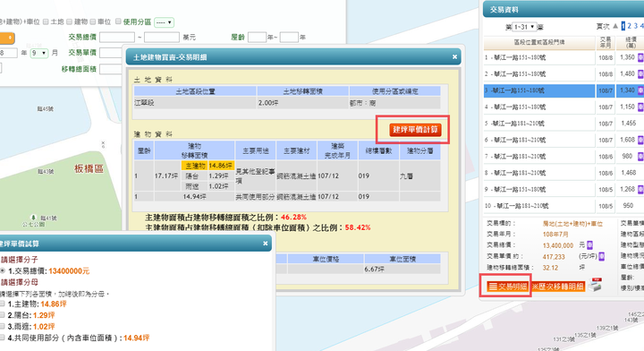Click the 建坪單價計算 button

coord(415,130)
